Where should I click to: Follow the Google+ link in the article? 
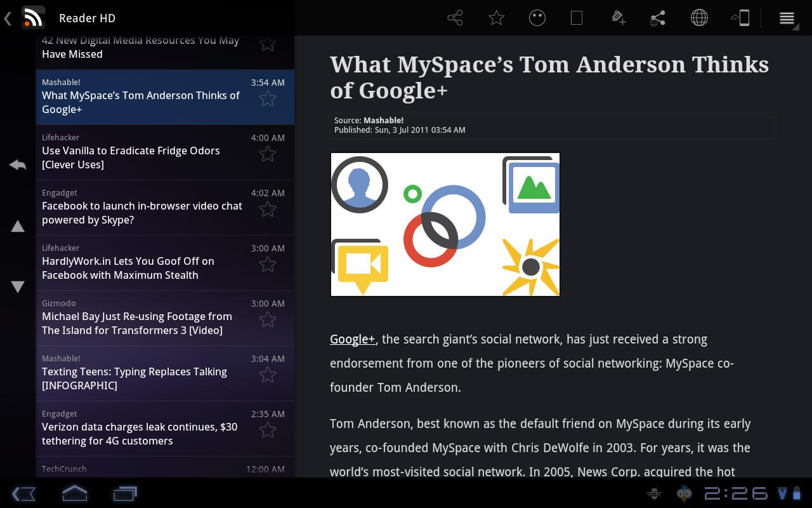[x=353, y=339]
